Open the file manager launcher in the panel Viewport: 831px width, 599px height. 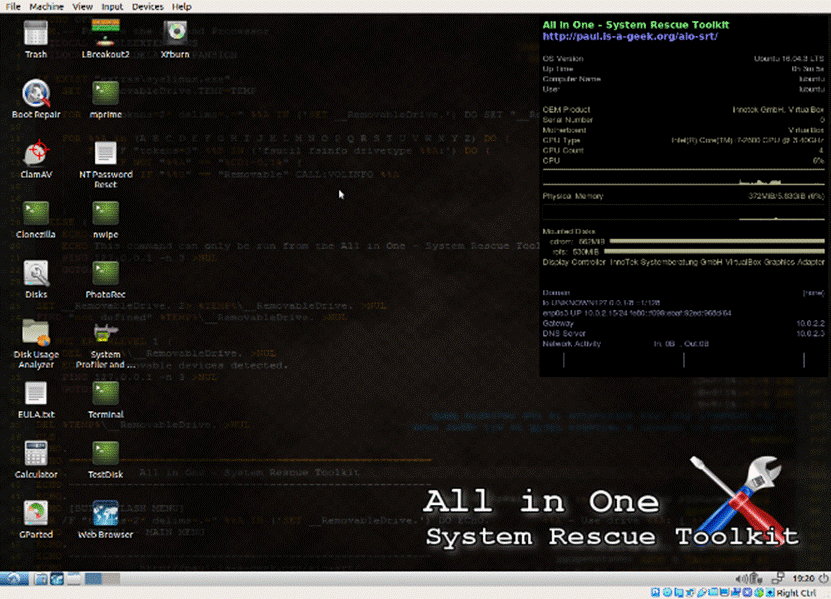(41, 579)
